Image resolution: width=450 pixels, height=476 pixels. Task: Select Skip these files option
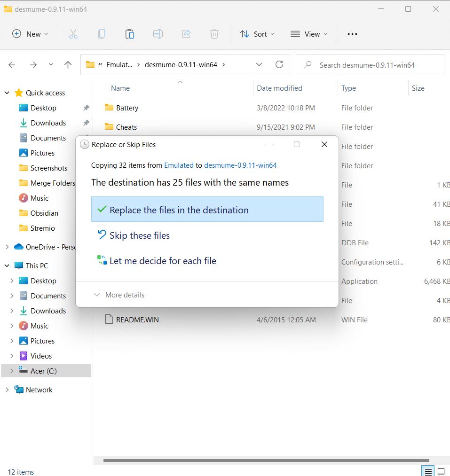click(x=140, y=235)
